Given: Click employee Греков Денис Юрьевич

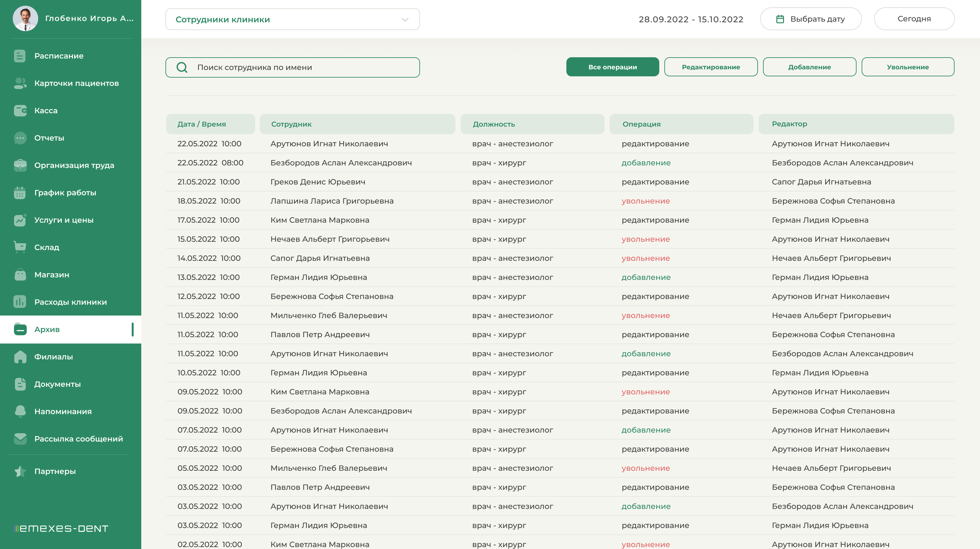Looking at the screenshot, I should tap(318, 182).
